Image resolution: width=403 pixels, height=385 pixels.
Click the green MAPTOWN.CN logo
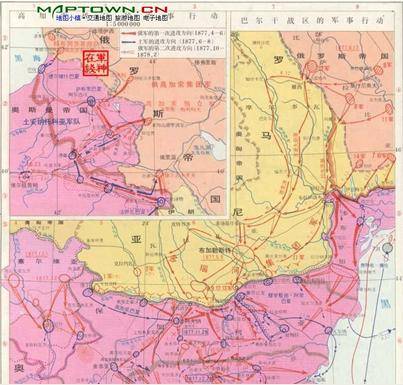coord(102,9)
